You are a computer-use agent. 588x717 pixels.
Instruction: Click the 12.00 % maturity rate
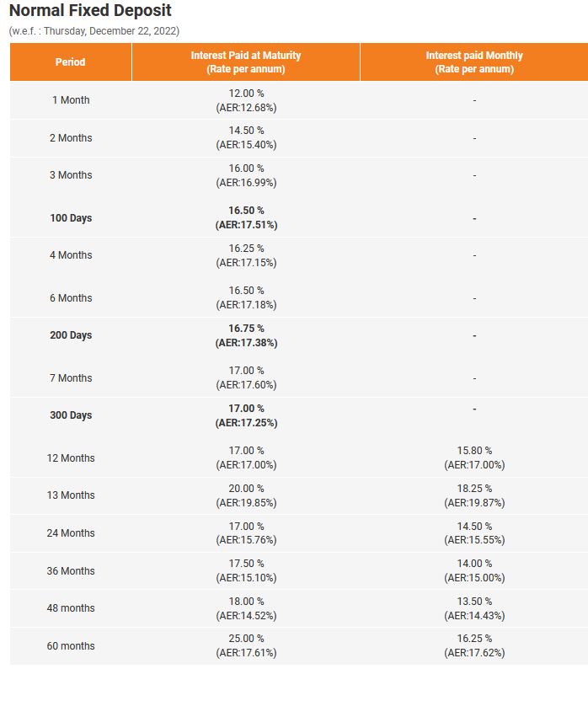point(246,94)
